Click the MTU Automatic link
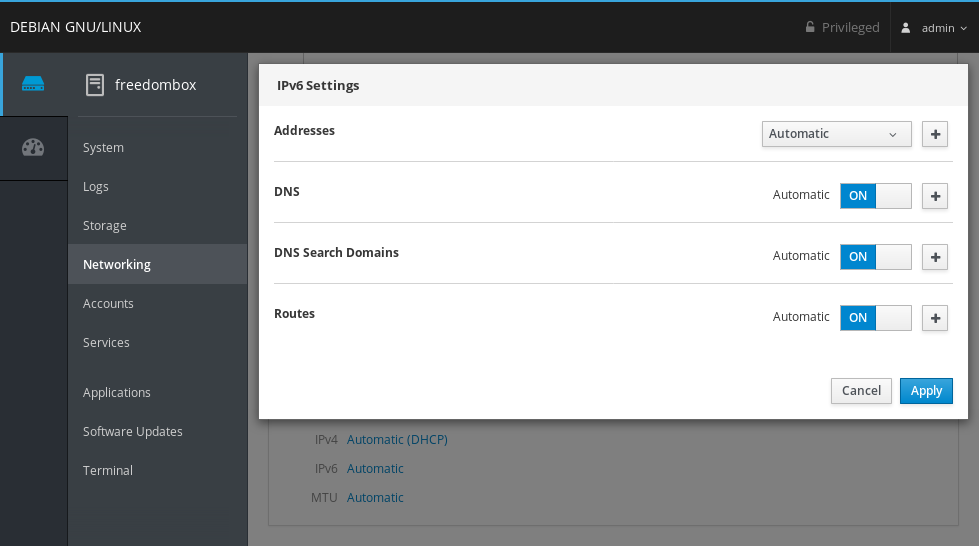Screen dimensions: 979x546 (375, 498)
